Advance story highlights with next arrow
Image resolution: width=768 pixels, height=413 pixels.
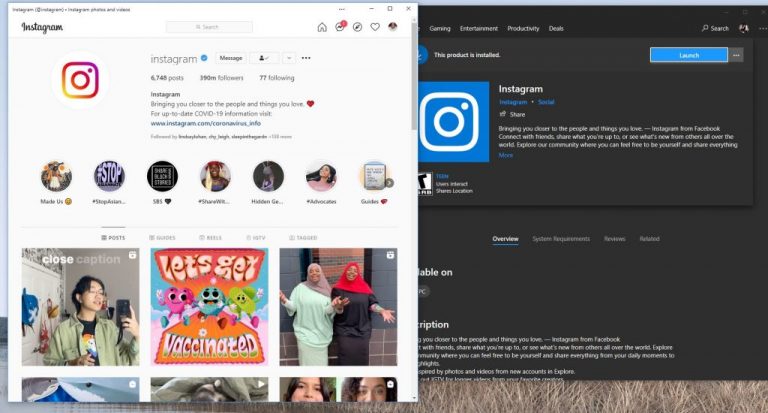(389, 183)
